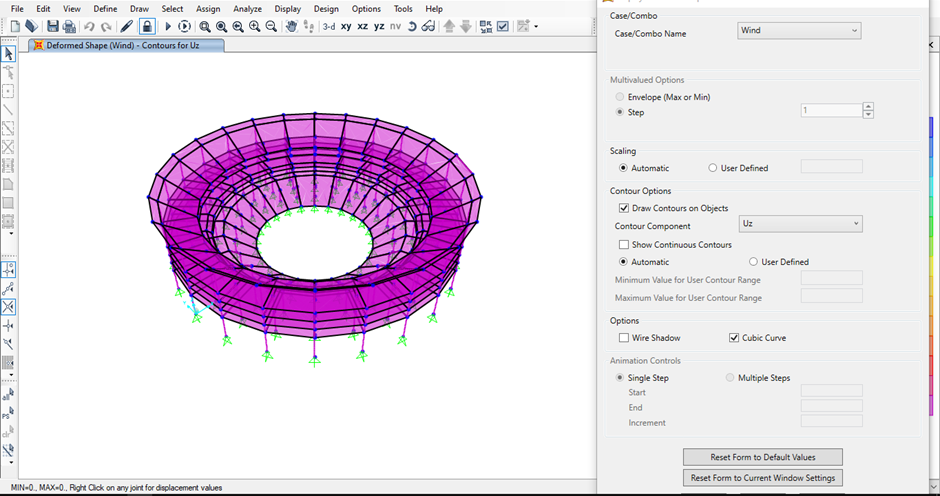Open the Contour Component Uz dropdown
This screenshot has width=940, height=496.
point(800,224)
